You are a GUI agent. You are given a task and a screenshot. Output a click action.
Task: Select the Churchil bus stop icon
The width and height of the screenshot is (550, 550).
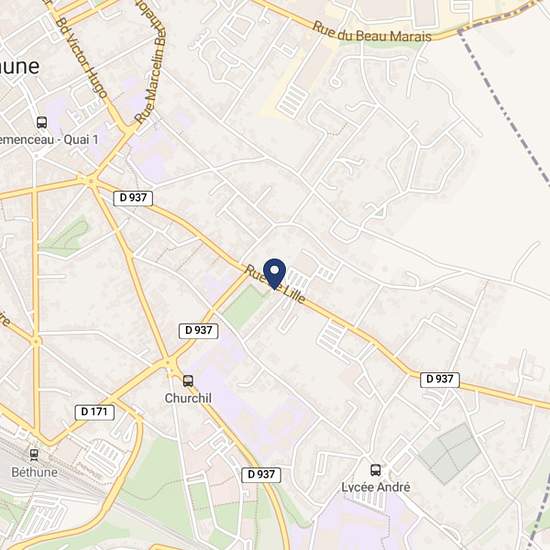pyautogui.click(x=188, y=381)
